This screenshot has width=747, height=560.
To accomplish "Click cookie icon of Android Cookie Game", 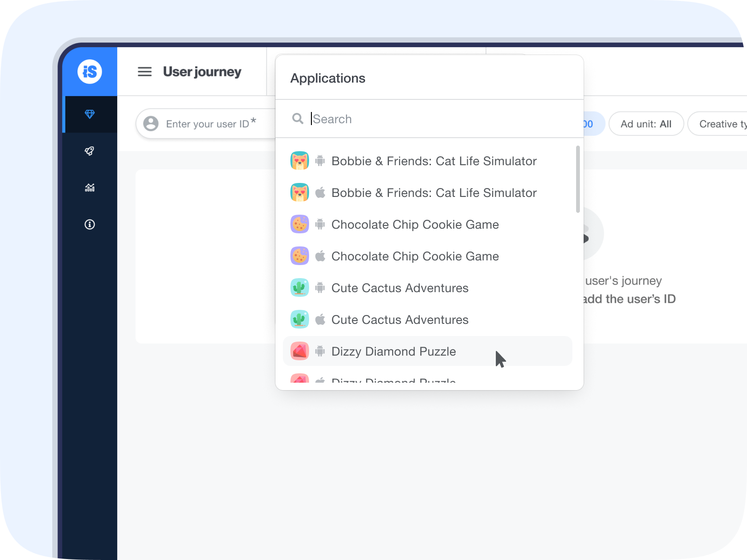I will pyautogui.click(x=300, y=224).
